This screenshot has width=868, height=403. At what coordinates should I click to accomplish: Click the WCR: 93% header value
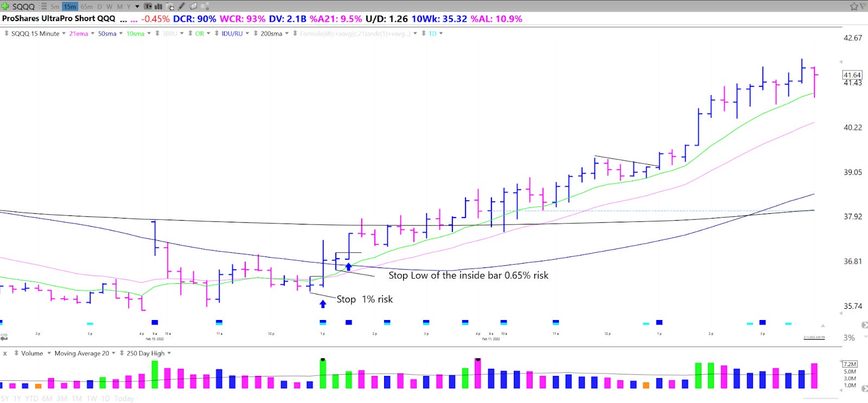242,18
